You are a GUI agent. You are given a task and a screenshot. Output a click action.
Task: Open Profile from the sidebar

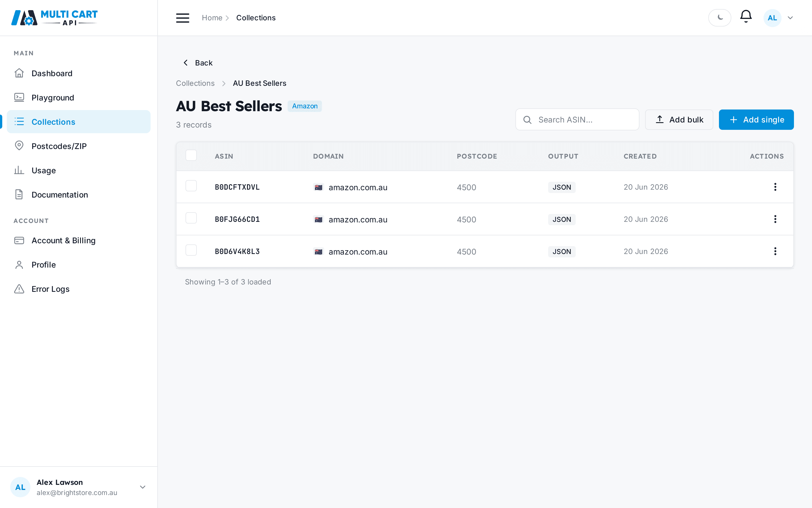78,265
